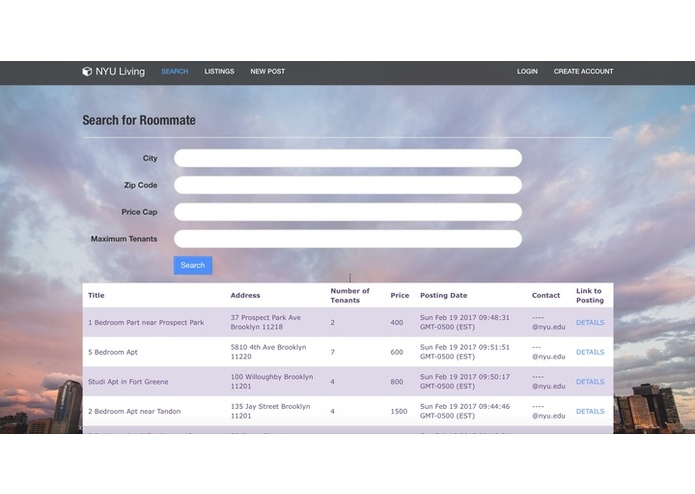
Task: Focus the Maximum Tenants field
Action: tap(348, 239)
